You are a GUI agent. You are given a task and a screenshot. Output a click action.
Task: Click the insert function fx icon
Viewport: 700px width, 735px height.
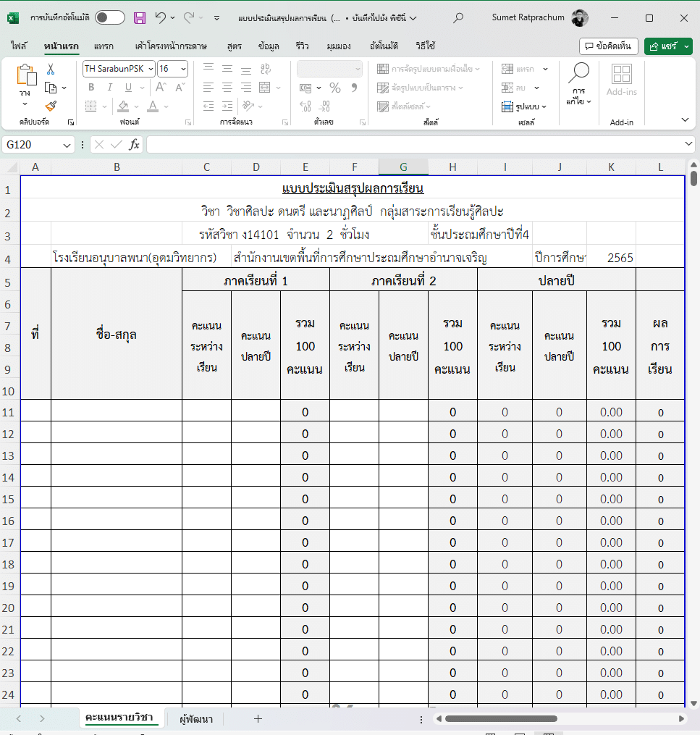[x=134, y=145]
